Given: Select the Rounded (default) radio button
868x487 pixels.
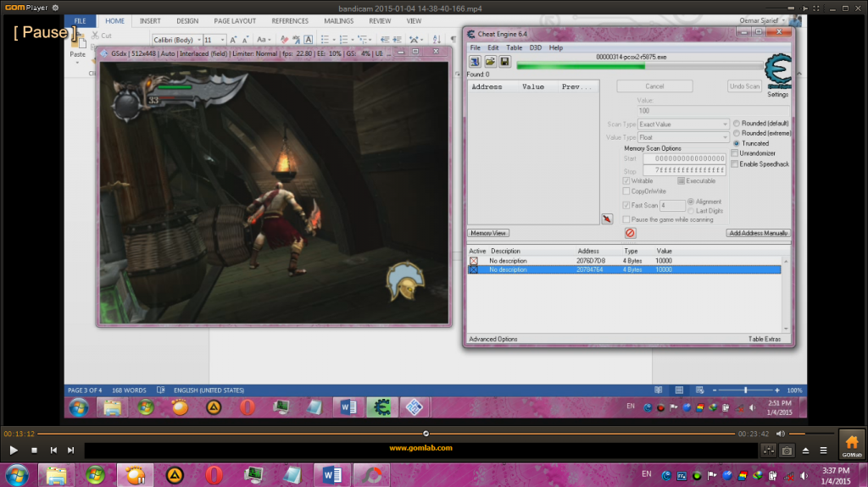Looking at the screenshot, I should pos(737,124).
